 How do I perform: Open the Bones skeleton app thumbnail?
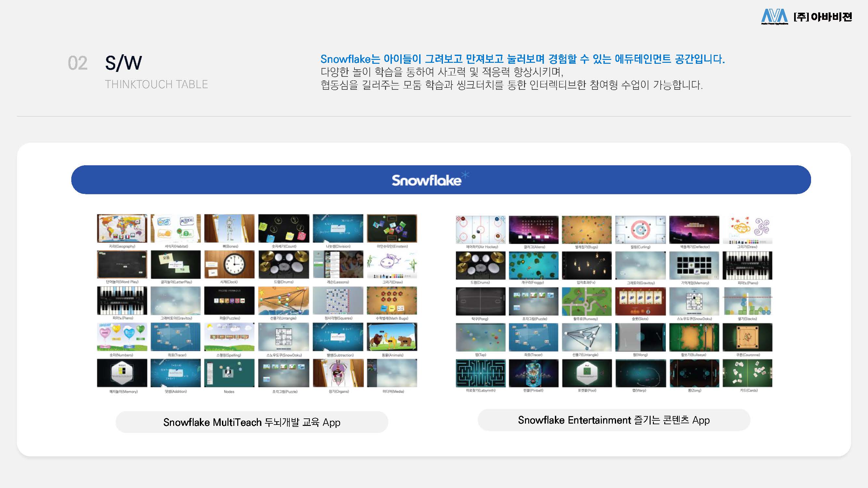(x=229, y=228)
